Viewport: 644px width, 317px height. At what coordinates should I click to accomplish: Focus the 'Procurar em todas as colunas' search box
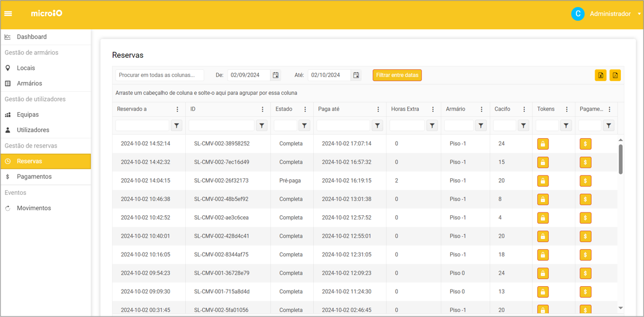[159, 75]
